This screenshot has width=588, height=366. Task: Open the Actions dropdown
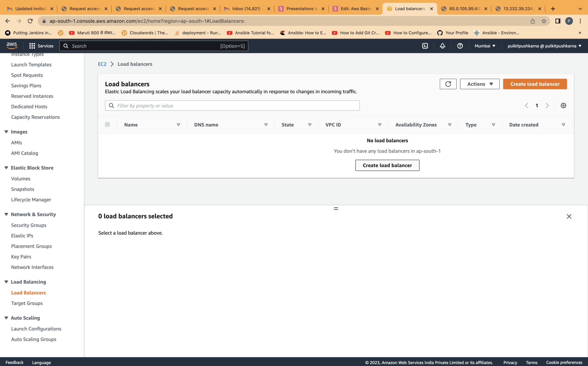pos(479,84)
